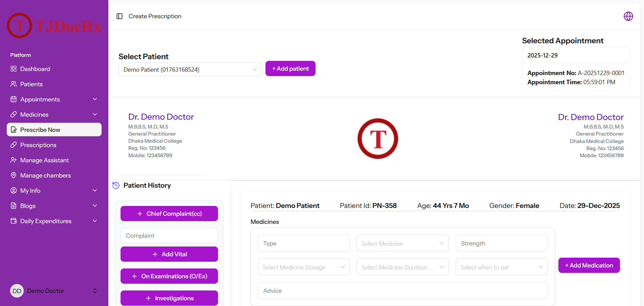Click the Patients people icon
Image resolution: width=644 pixels, height=306 pixels.
click(14, 84)
